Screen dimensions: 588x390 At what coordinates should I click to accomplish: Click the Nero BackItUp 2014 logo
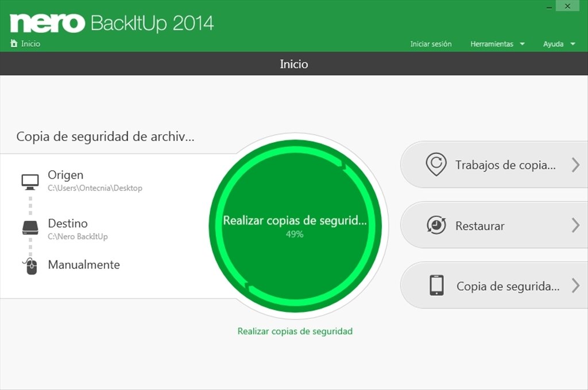[112, 23]
